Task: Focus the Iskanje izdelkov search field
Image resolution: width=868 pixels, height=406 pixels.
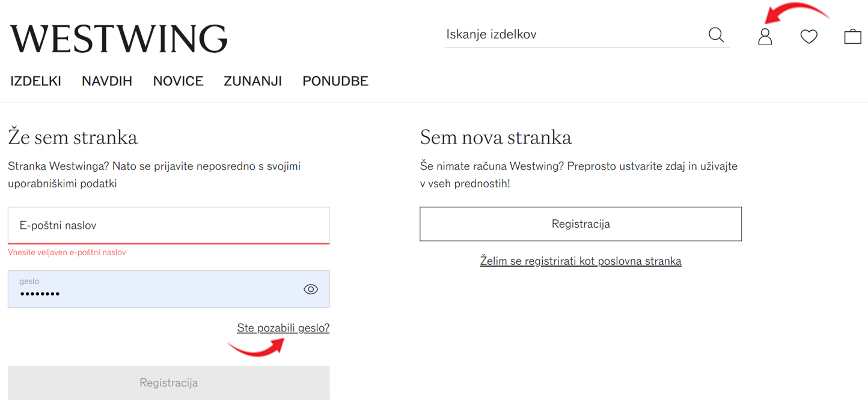Action: [x=574, y=35]
